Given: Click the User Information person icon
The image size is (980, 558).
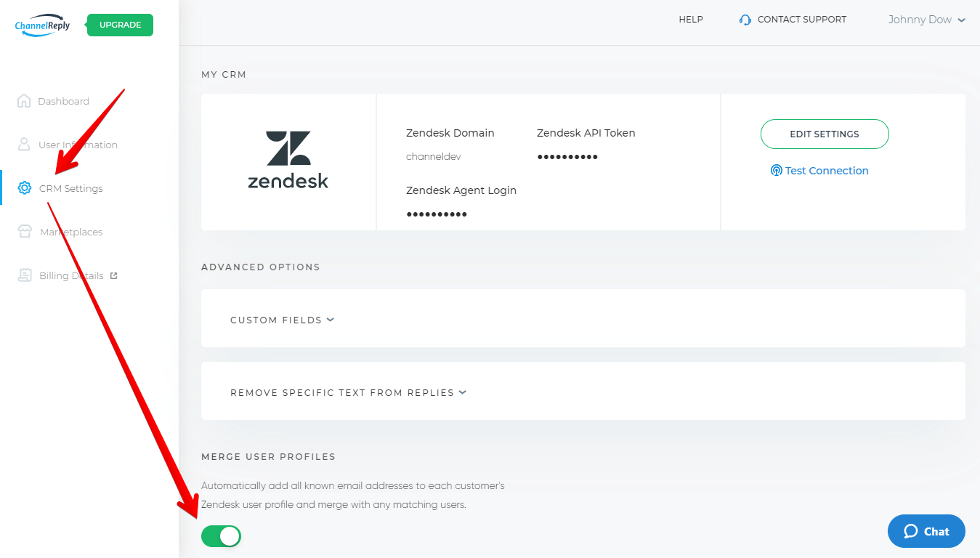Looking at the screenshot, I should click(x=24, y=145).
